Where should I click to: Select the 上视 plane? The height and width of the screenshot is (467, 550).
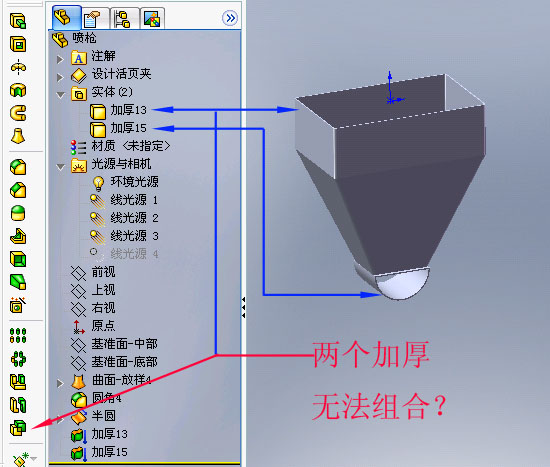[93, 291]
